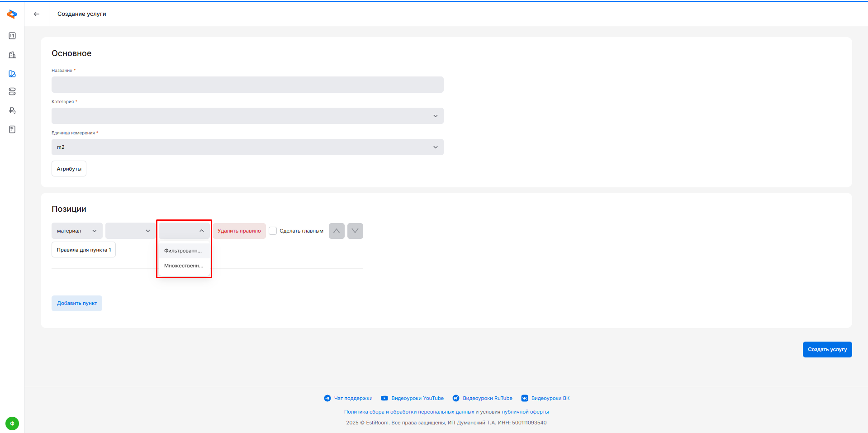
Task: Open the ruble pricing sidebar icon
Action: click(12, 110)
